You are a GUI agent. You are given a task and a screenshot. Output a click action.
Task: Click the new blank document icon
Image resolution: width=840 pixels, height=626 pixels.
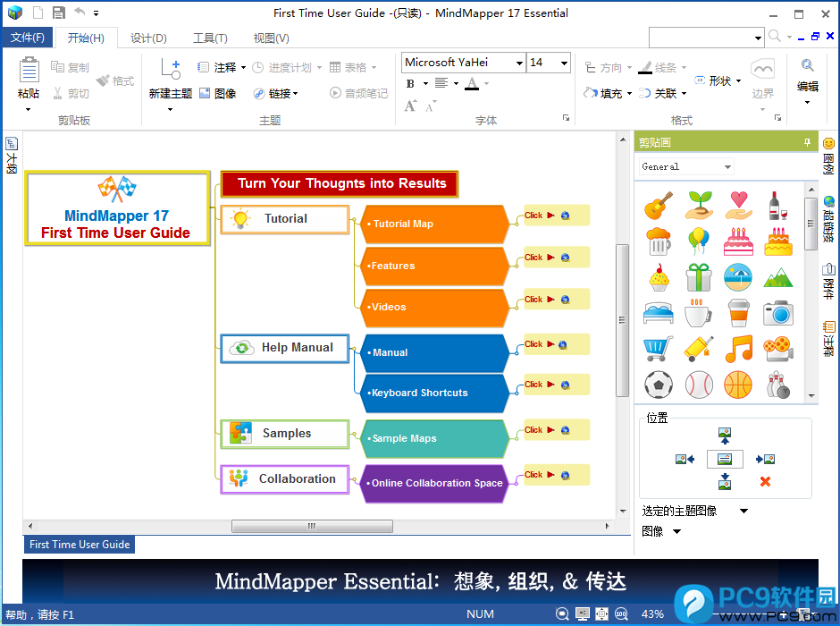(x=38, y=13)
